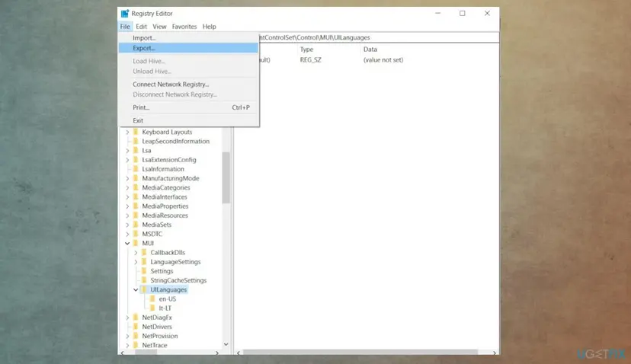Expand the ManufacturingMode key

tap(127, 178)
